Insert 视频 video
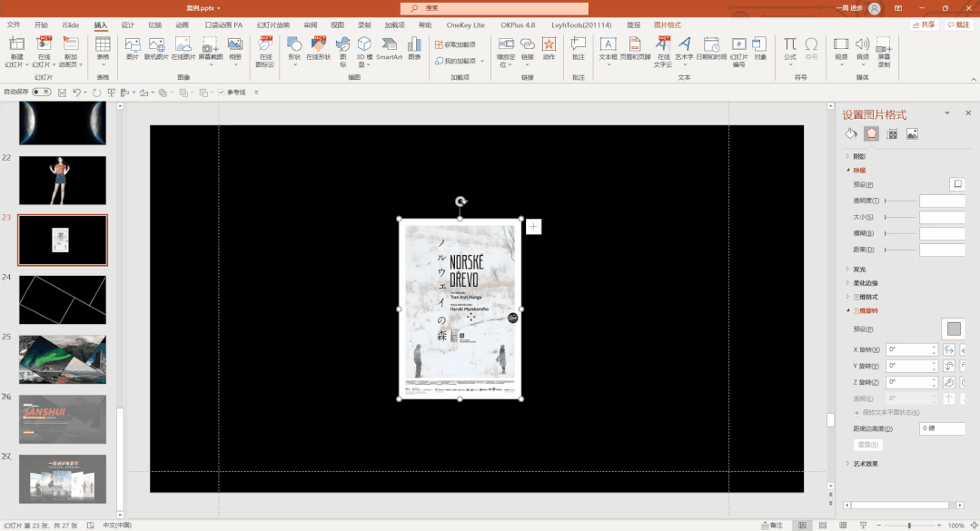Viewport: 980px width, 531px height. point(841,50)
